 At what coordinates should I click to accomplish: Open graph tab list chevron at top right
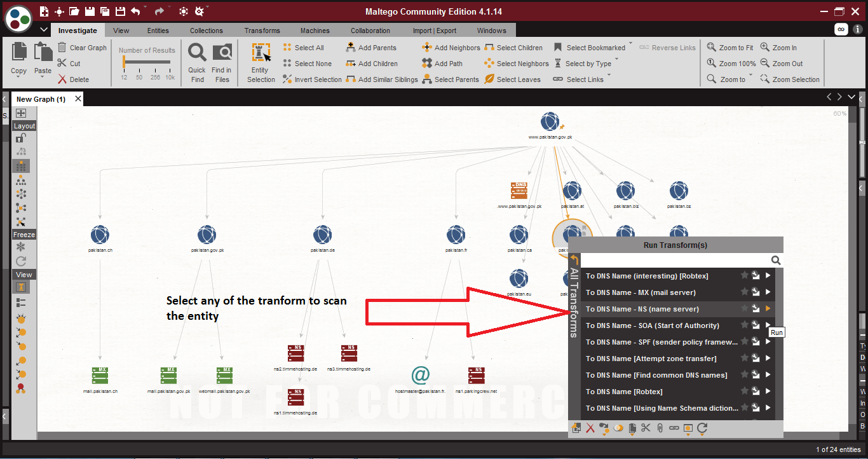(851, 97)
